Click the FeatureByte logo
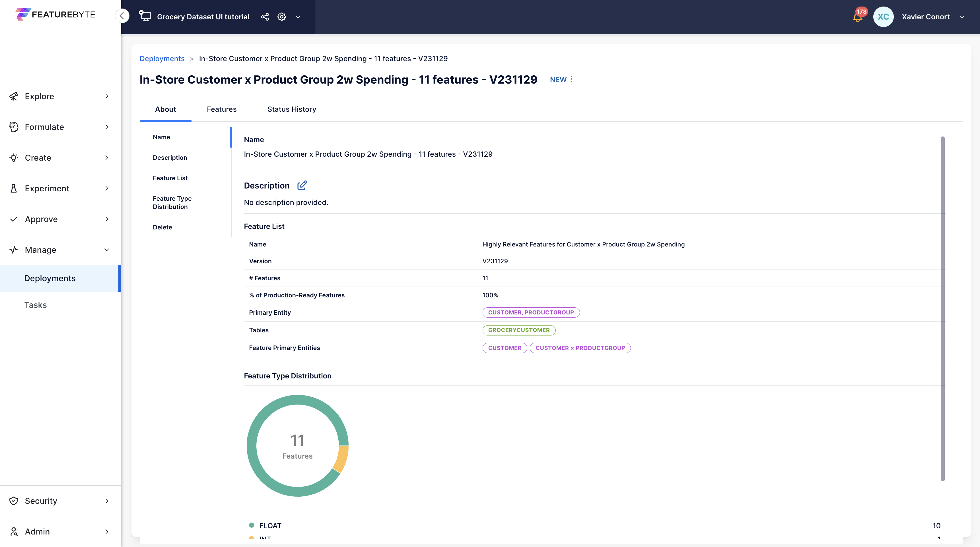980x547 pixels. 55,14
